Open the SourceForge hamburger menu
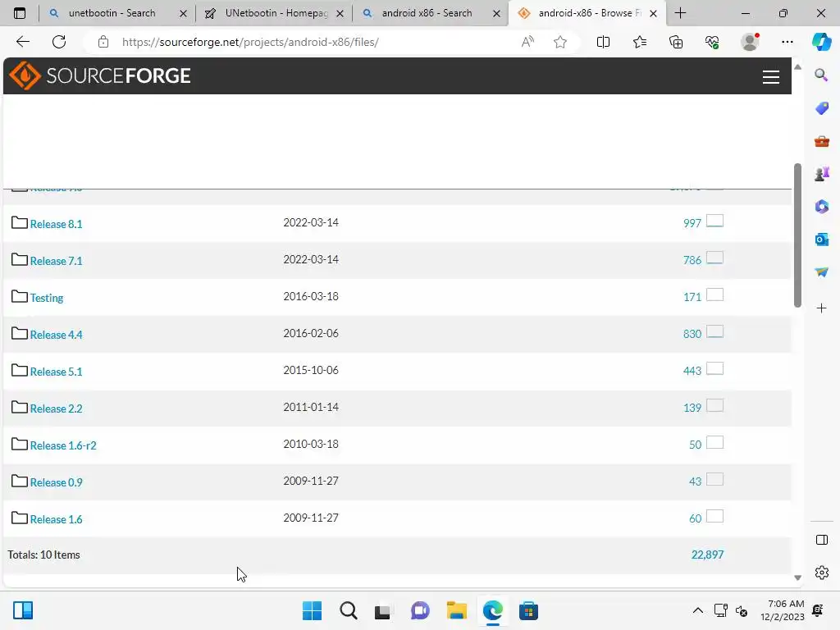The height and width of the screenshot is (630, 840). 770,77
